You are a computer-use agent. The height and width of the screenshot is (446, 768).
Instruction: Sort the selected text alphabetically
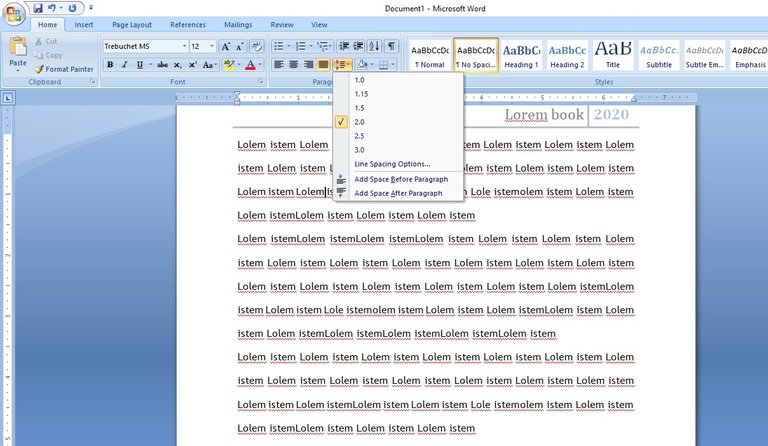(x=374, y=46)
